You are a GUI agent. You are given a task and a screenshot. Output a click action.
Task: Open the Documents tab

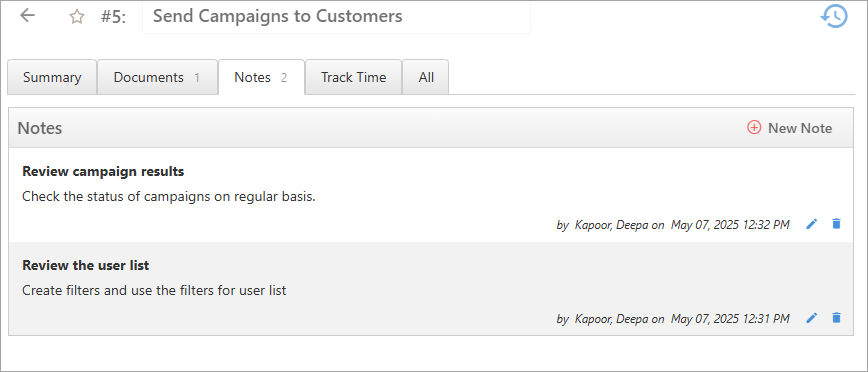157,77
